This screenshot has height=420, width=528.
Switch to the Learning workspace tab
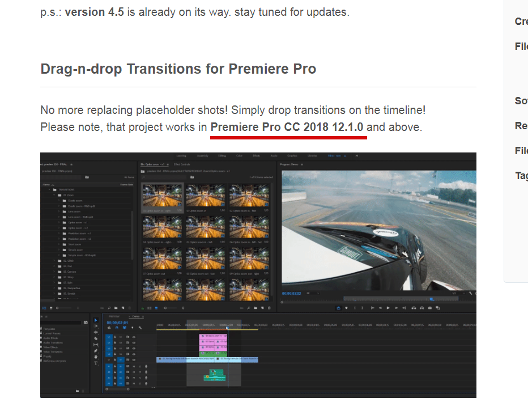pyautogui.click(x=181, y=156)
